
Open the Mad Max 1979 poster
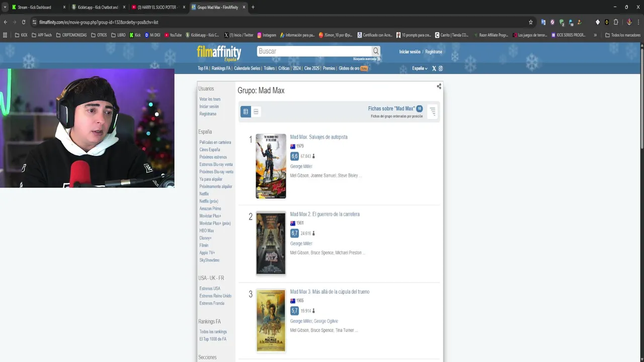(271, 166)
